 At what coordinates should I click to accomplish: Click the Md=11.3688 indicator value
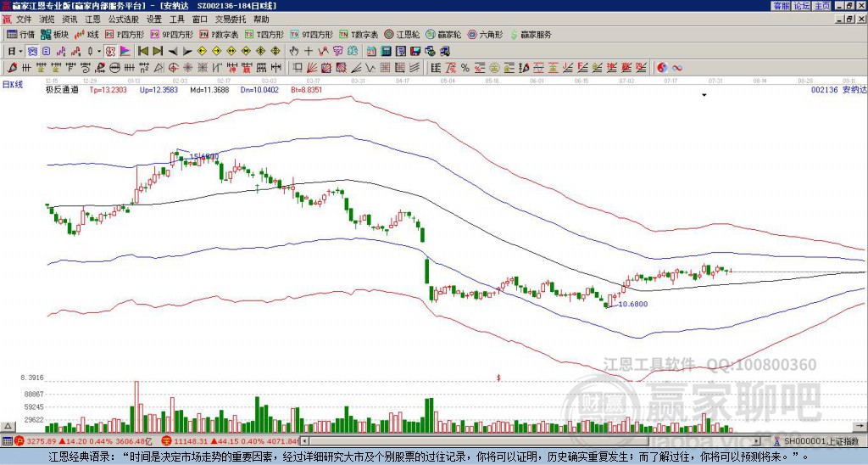point(209,89)
